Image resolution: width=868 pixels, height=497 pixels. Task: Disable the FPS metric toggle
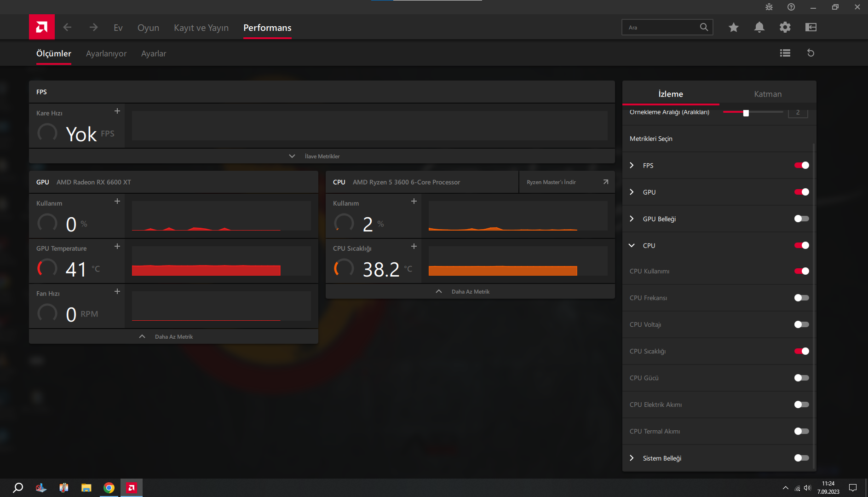pyautogui.click(x=801, y=165)
